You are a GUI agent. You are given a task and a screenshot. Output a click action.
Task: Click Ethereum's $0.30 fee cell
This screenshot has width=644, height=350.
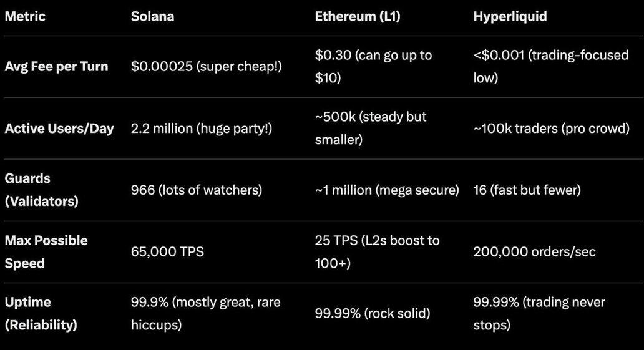pyautogui.click(x=373, y=66)
